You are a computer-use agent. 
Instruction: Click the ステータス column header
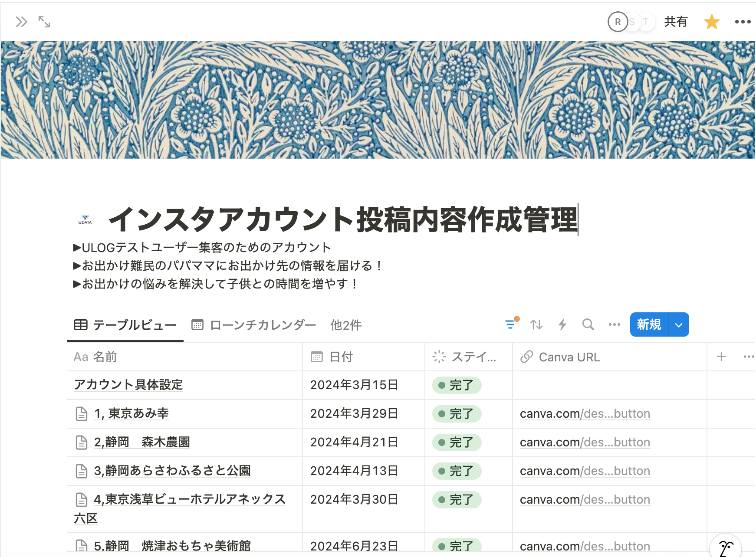(x=469, y=357)
